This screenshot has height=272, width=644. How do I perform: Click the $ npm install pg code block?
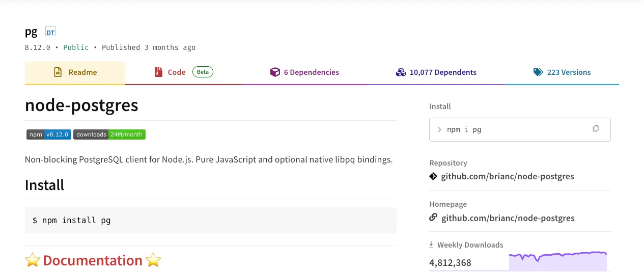click(210, 220)
